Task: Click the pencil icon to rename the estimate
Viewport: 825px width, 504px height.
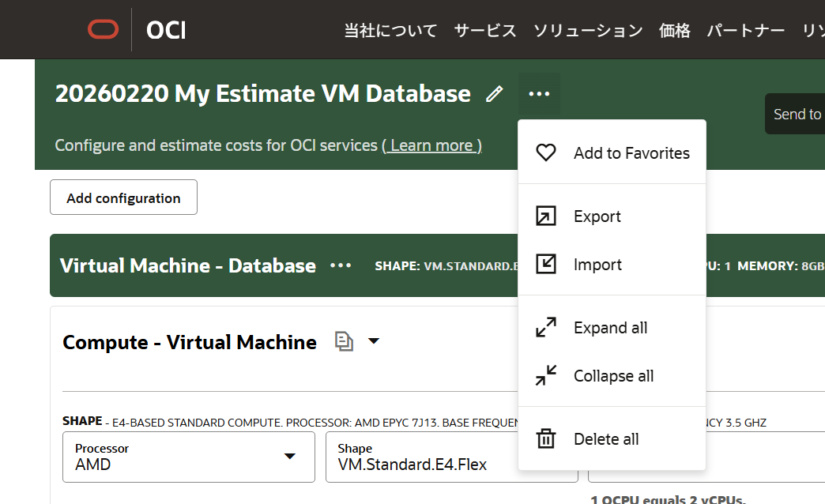Action: tap(494, 94)
